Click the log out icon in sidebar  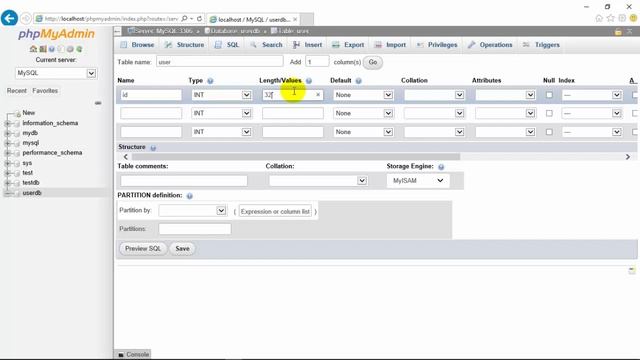[x=42, y=49]
